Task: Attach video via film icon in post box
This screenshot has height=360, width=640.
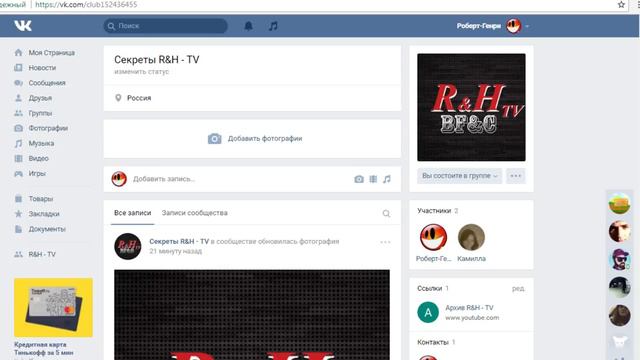Action: coord(373,179)
